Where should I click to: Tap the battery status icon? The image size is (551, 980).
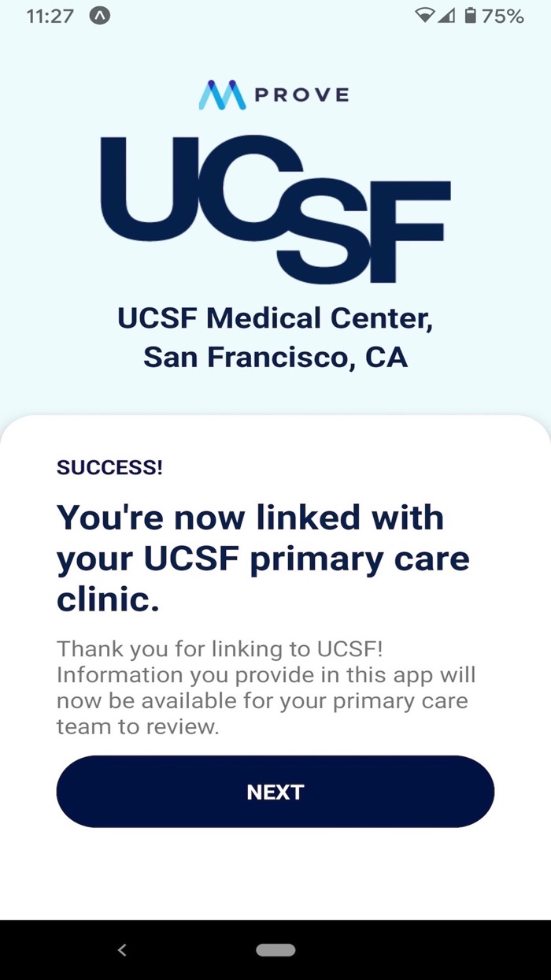click(x=470, y=16)
